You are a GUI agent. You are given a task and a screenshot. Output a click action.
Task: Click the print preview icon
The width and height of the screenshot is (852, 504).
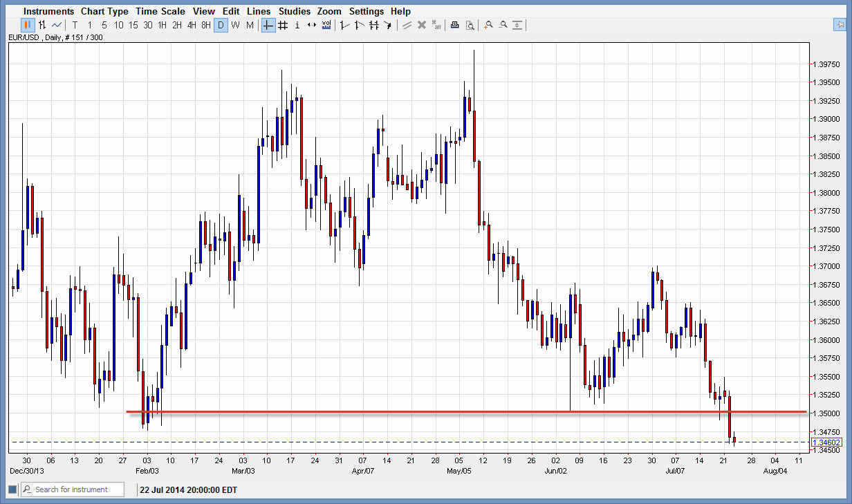470,26
